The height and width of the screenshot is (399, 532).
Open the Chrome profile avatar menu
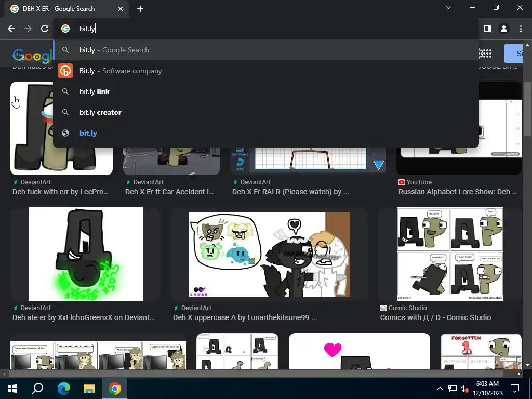point(504,29)
